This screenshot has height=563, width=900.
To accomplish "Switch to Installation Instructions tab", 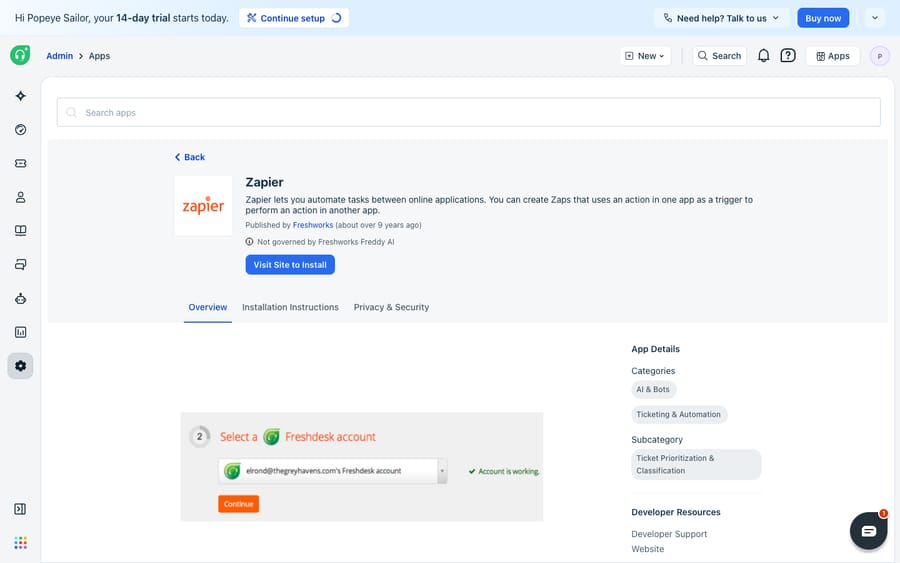I will (x=290, y=307).
